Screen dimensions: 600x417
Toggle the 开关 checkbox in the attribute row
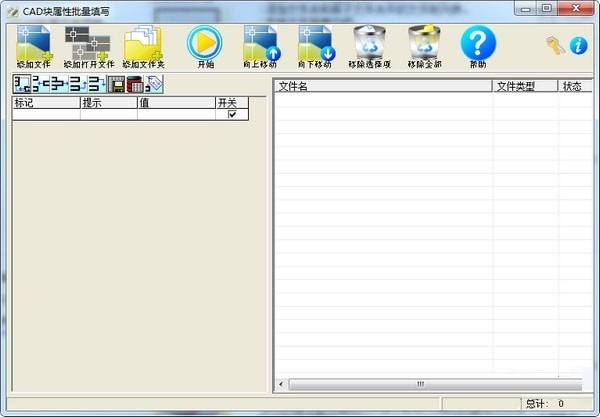point(232,114)
